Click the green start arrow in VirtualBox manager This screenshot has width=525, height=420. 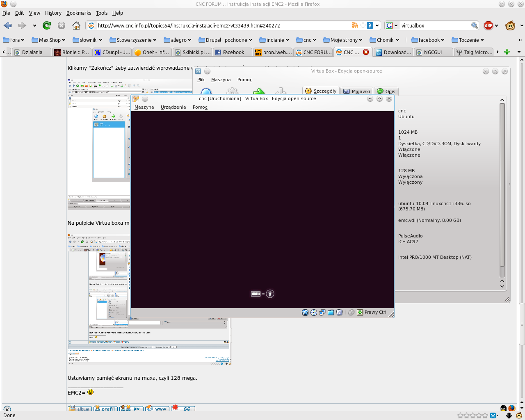pyautogui.click(x=259, y=91)
